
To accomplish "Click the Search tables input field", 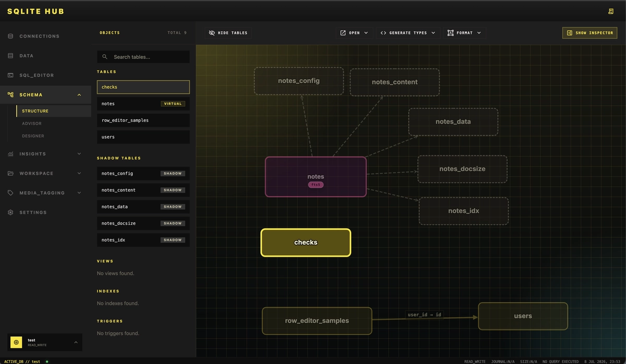I will (143, 57).
